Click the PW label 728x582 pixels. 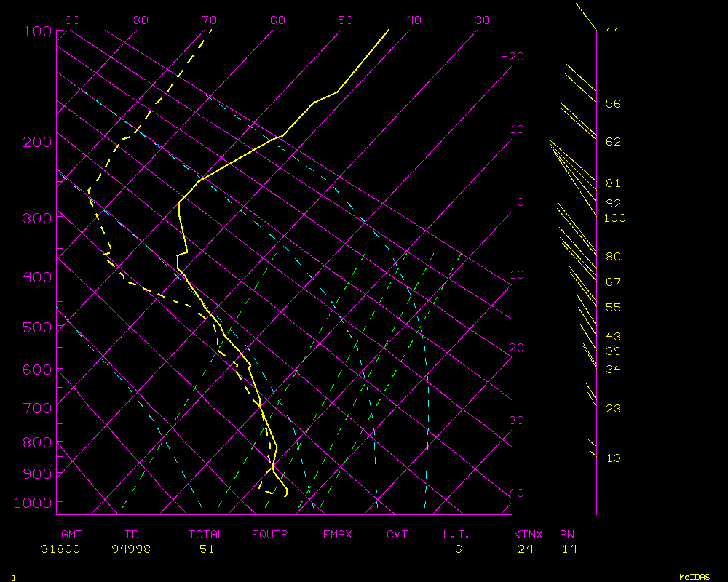click(x=567, y=535)
